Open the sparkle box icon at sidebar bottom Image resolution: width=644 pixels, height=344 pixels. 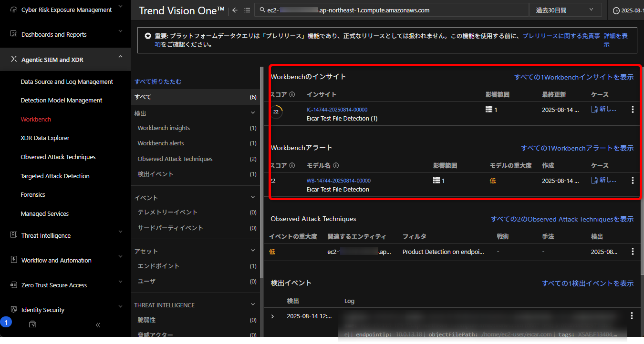click(32, 324)
